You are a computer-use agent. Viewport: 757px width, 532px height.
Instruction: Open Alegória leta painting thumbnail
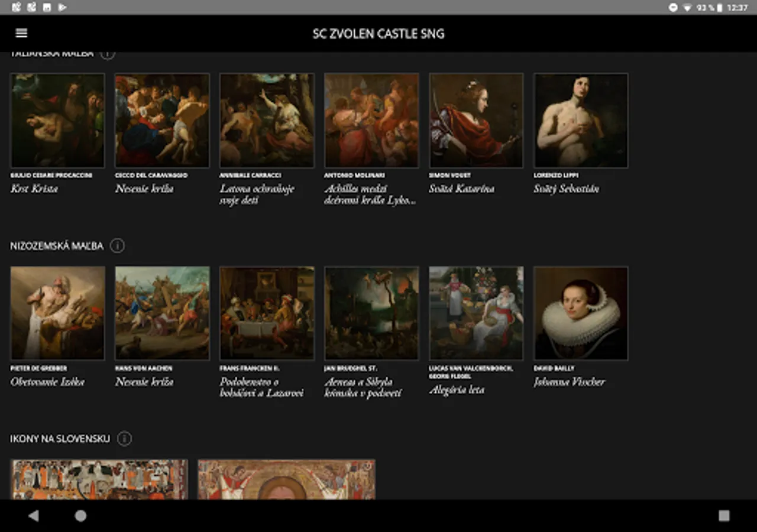(x=476, y=313)
